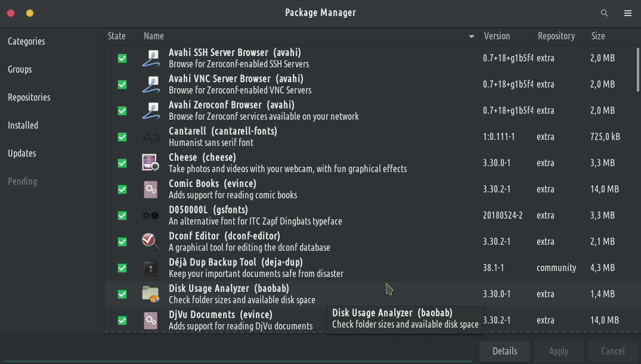Uncheck the Cheese package checkbox
The width and height of the screenshot is (641, 364).
point(122,163)
